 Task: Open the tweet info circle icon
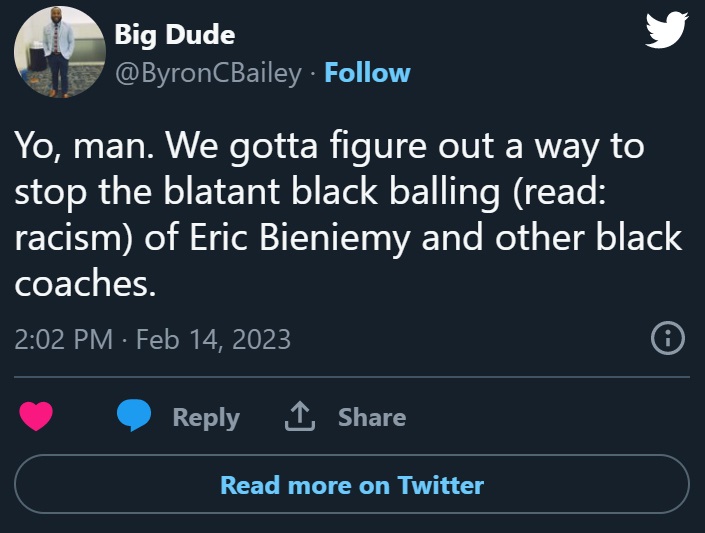[x=667, y=339]
